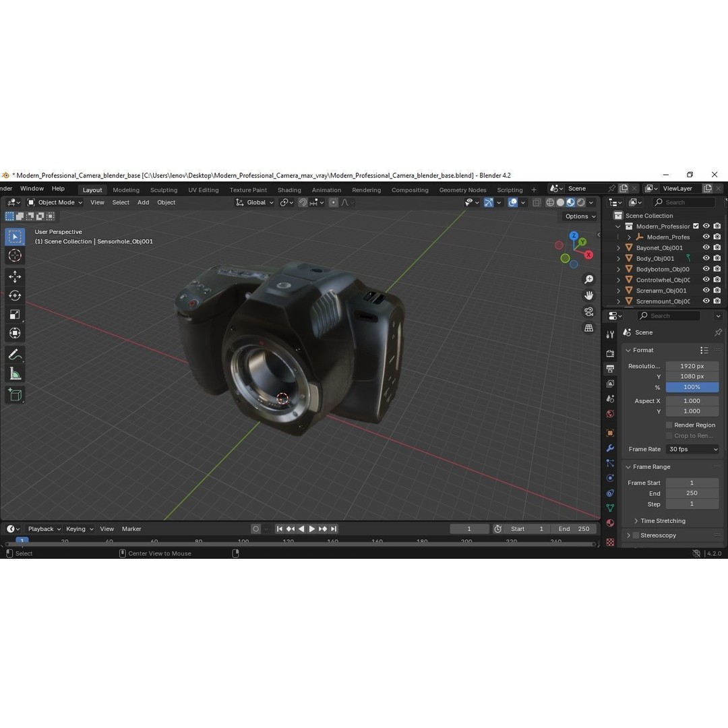Hide Body_Obj001 in viewport
The height and width of the screenshot is (728, 728).
[x=706, y=258]
